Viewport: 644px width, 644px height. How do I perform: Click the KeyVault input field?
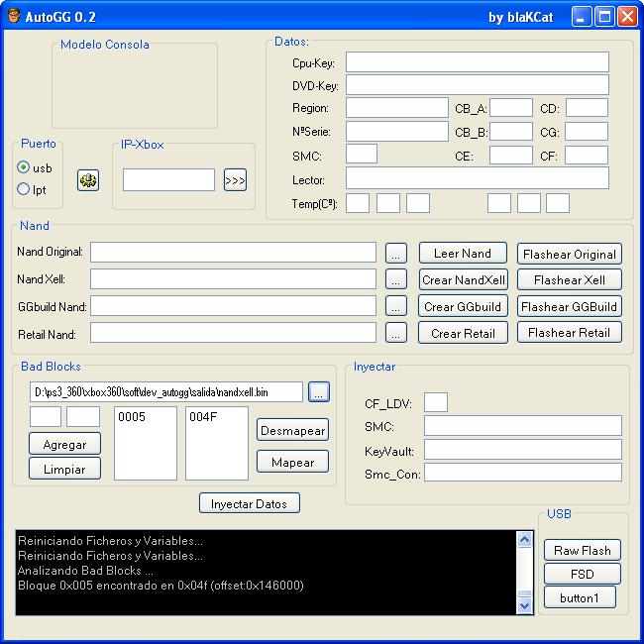point(522,450)
